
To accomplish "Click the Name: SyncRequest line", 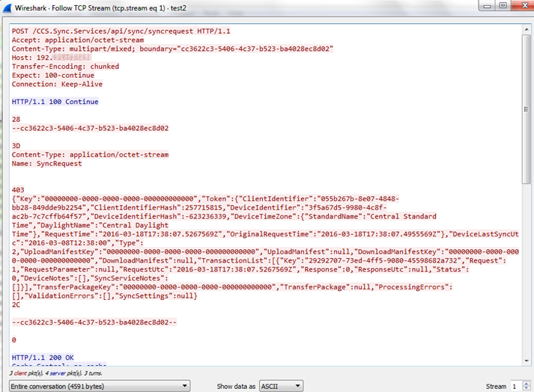I will coord(46,163).
